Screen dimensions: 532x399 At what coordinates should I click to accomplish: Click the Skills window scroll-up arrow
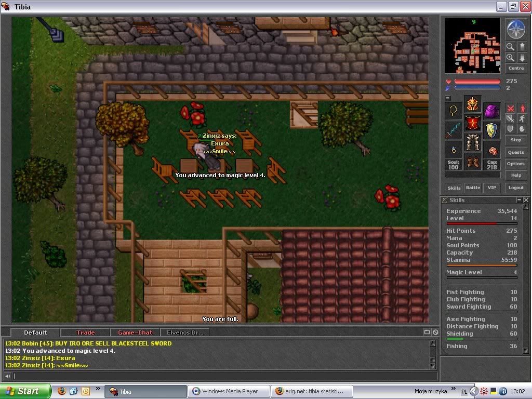click(x=526, y=207)
